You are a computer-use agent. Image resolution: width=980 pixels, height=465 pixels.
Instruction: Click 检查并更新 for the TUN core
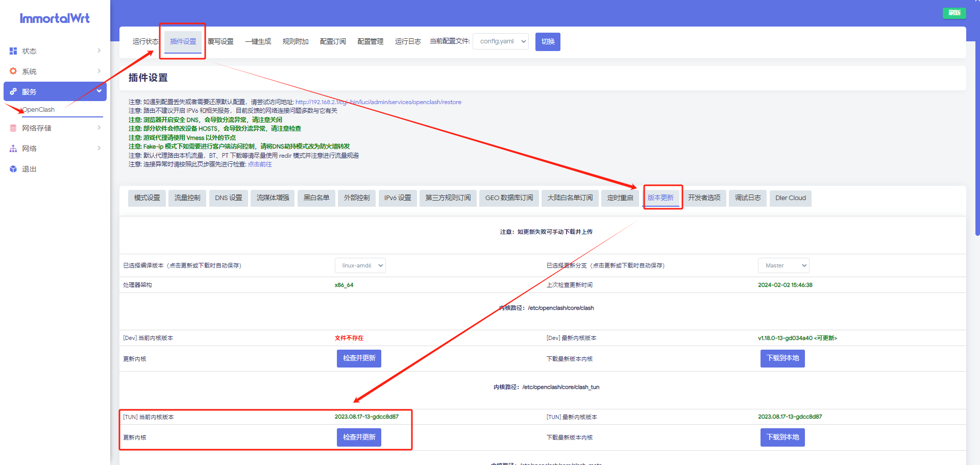(359, 437)
